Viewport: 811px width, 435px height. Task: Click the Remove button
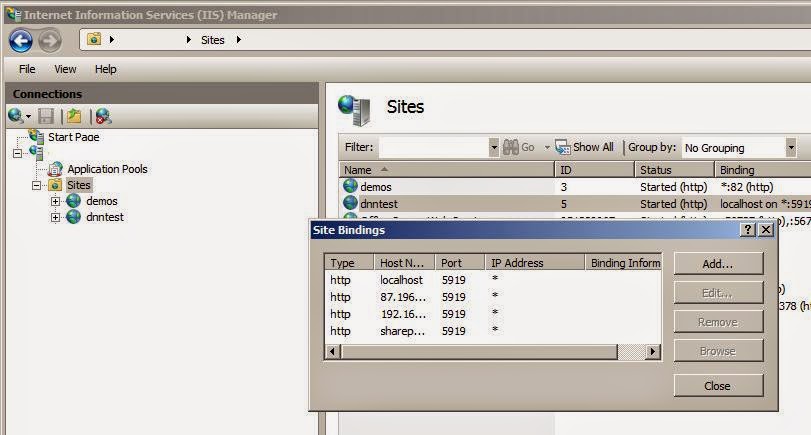coord(718,322)
